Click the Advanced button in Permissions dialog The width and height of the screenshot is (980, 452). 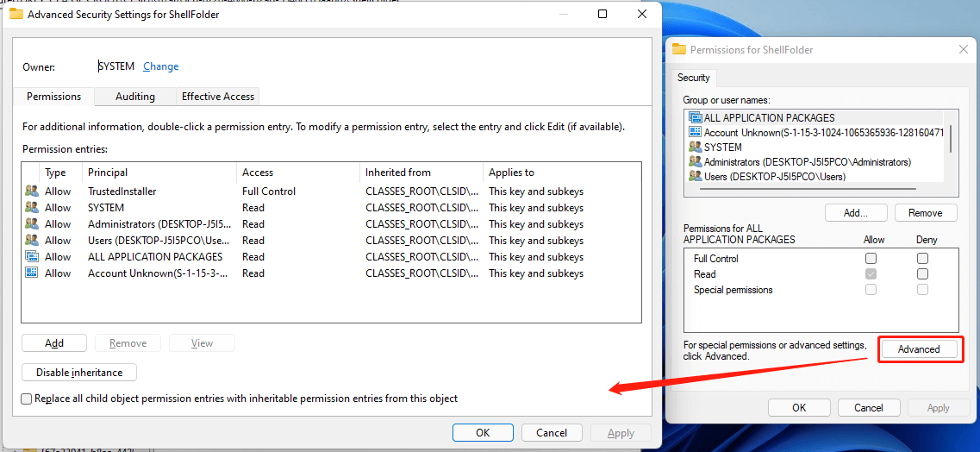pyautogui.click(x=919, y=349)
